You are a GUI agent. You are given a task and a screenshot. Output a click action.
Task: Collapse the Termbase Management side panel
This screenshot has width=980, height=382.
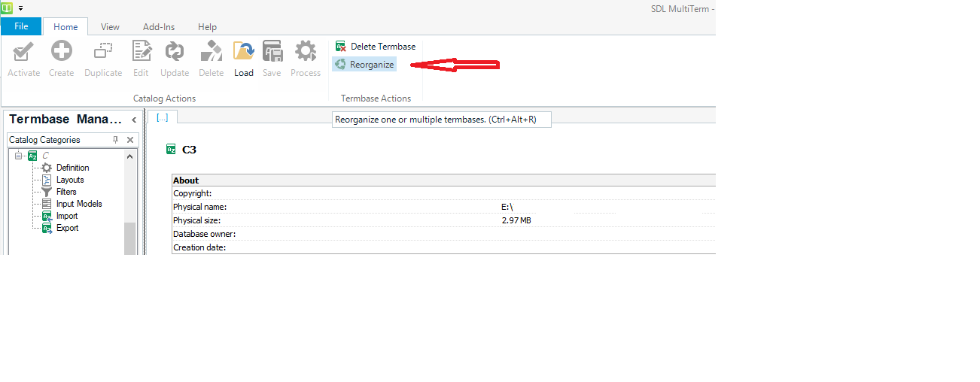point(134,120)
